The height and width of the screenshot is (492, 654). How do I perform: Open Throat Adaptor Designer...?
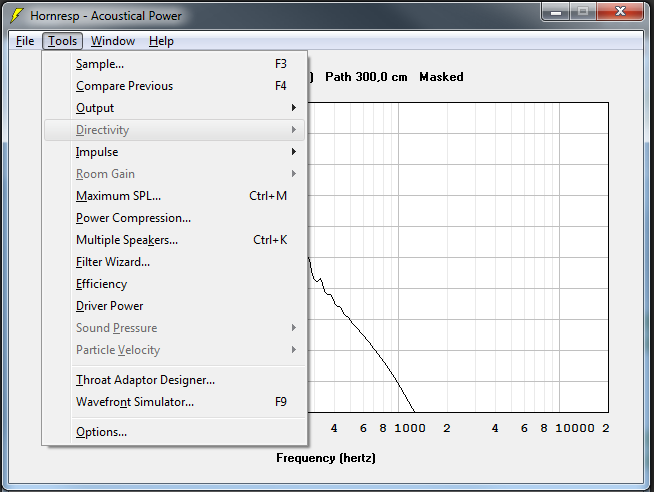coord(174,380)
